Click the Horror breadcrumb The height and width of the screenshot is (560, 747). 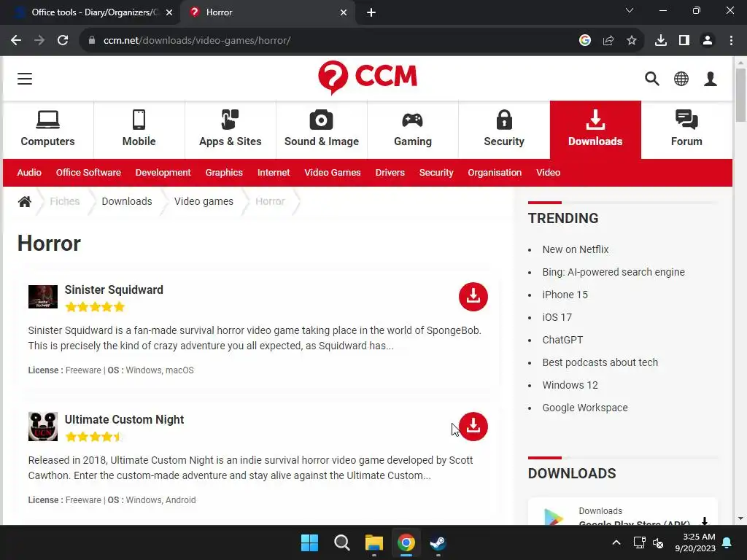(x=270, y=201)
